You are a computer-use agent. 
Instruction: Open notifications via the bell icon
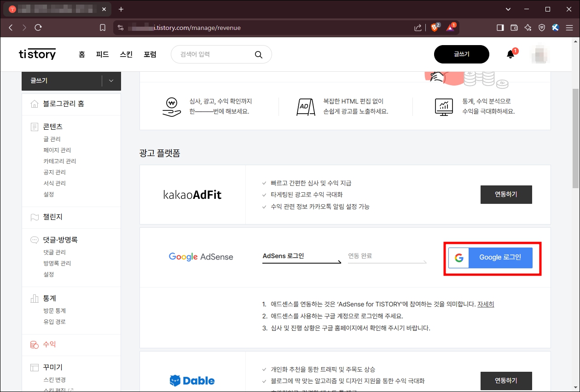(510, 54)
